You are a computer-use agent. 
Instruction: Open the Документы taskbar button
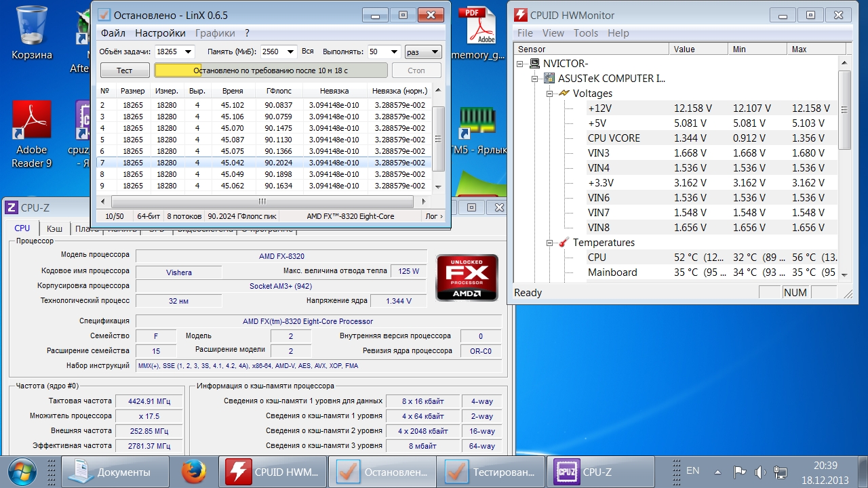(x=115, y=472)
